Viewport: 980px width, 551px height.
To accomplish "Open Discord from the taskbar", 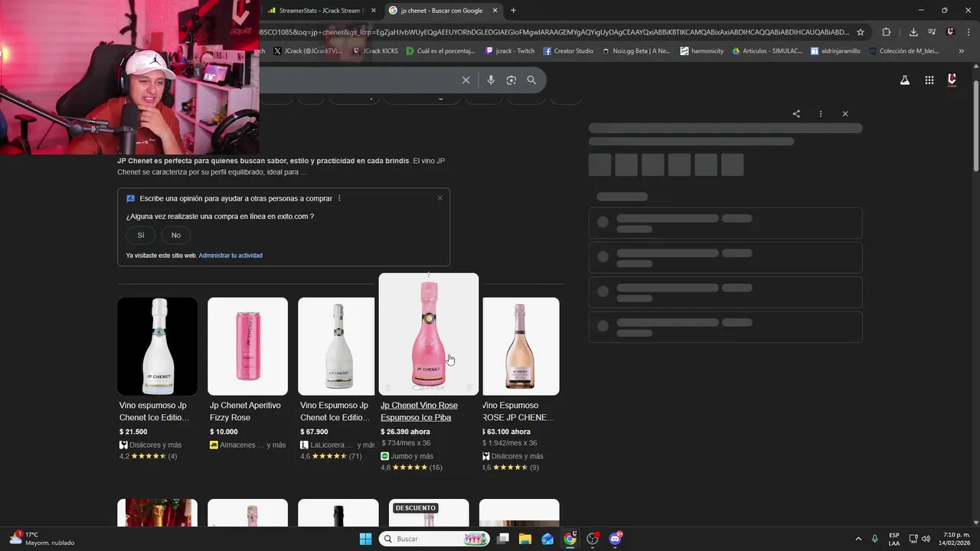I will [x=616, y=539].
